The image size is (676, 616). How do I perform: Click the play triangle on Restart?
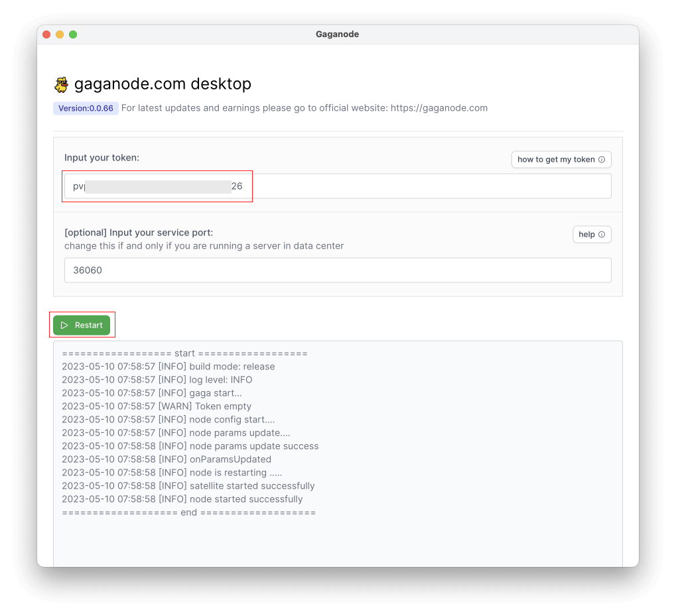click(x=64, y=326)
